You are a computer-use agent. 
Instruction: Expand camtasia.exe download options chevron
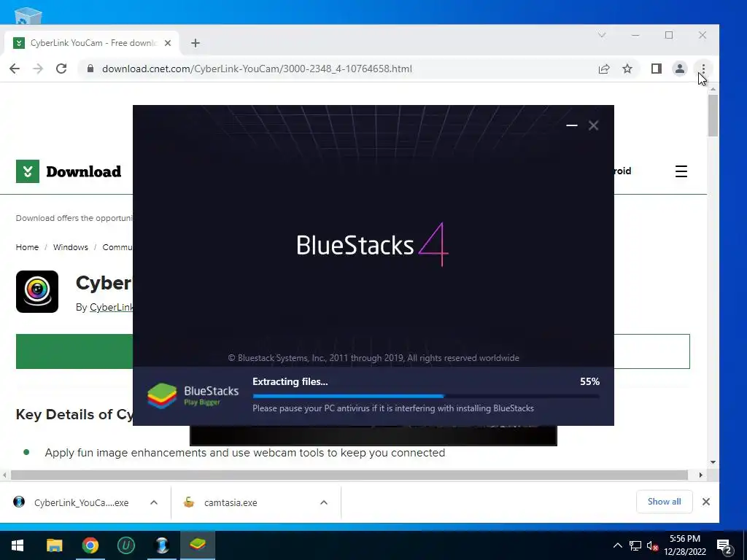coord(324,502)
